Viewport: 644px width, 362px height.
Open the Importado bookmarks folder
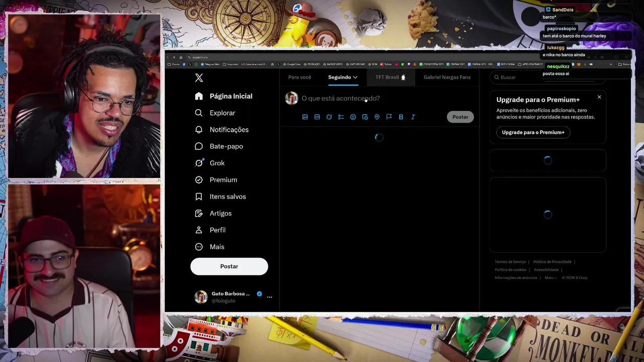[231, 64]
